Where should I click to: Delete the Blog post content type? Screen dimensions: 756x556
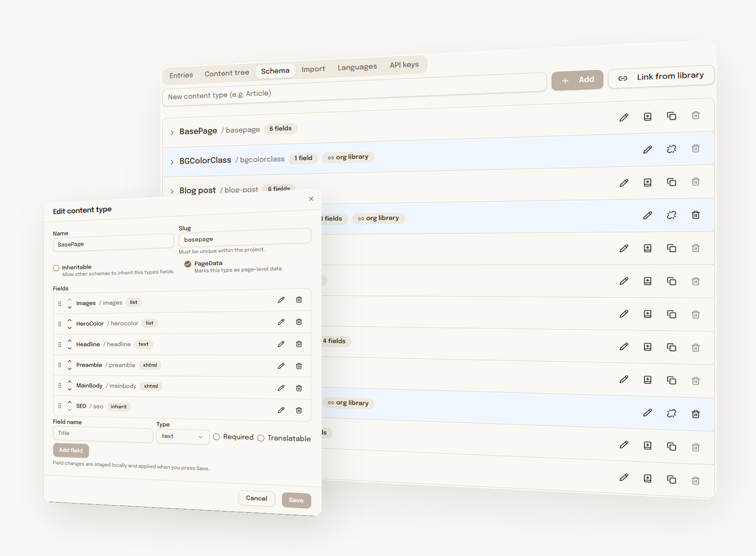pos(695,181)
